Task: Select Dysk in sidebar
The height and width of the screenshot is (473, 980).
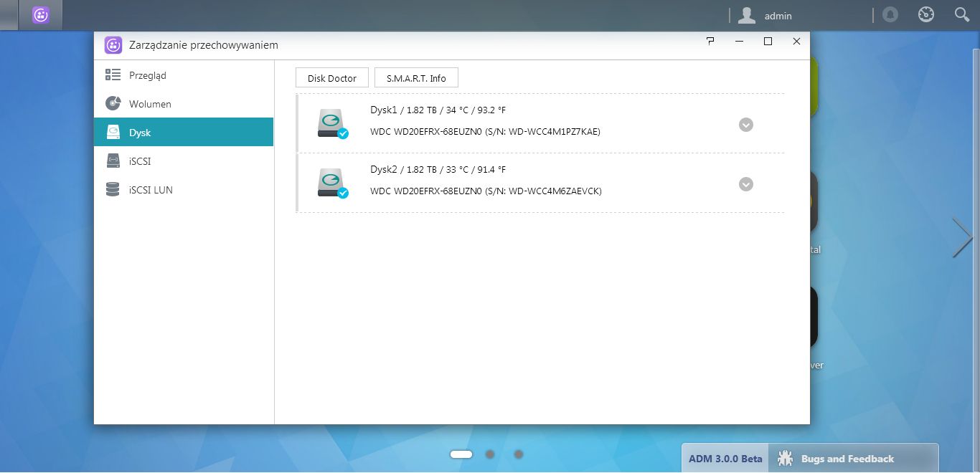Action: click(184, 133)
